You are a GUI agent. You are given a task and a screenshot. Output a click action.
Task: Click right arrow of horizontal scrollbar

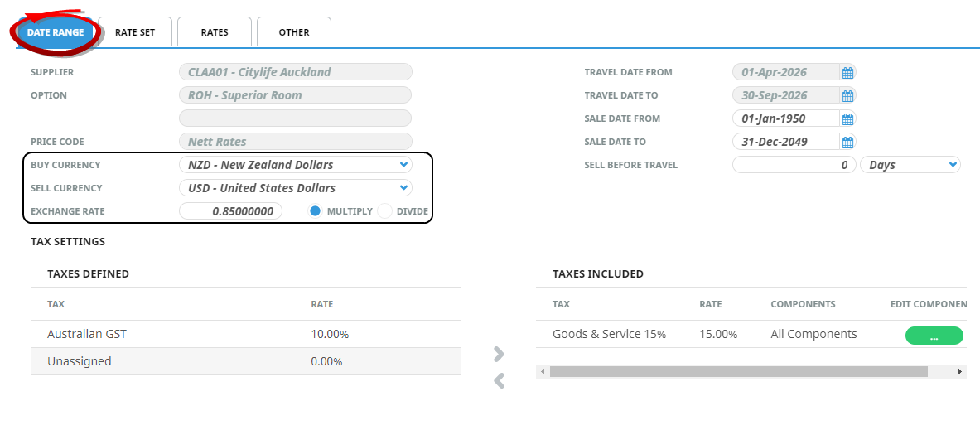(x=960, y=372)
